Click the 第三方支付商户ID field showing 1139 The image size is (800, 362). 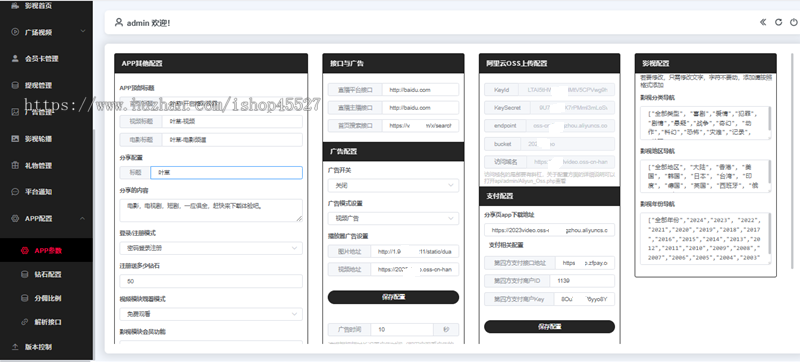click(583, 281)
